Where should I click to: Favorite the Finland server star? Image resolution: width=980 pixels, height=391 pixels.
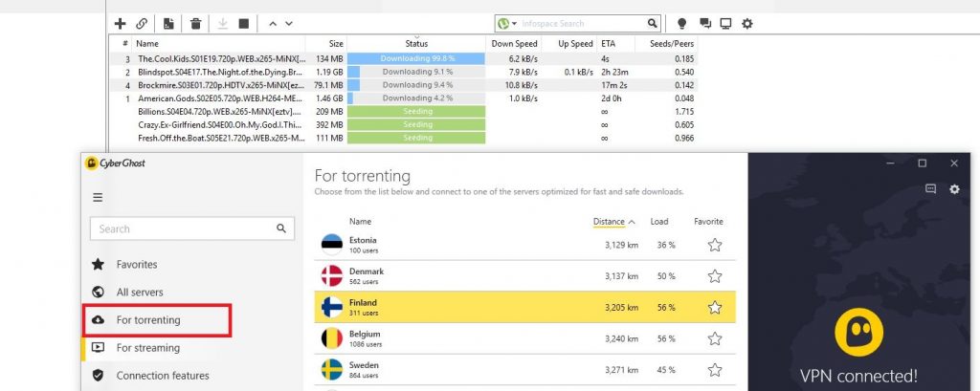[715, 307]
